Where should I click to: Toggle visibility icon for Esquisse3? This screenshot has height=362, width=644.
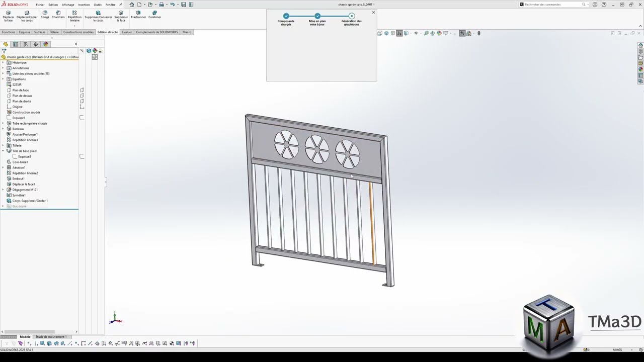(82, 156)
